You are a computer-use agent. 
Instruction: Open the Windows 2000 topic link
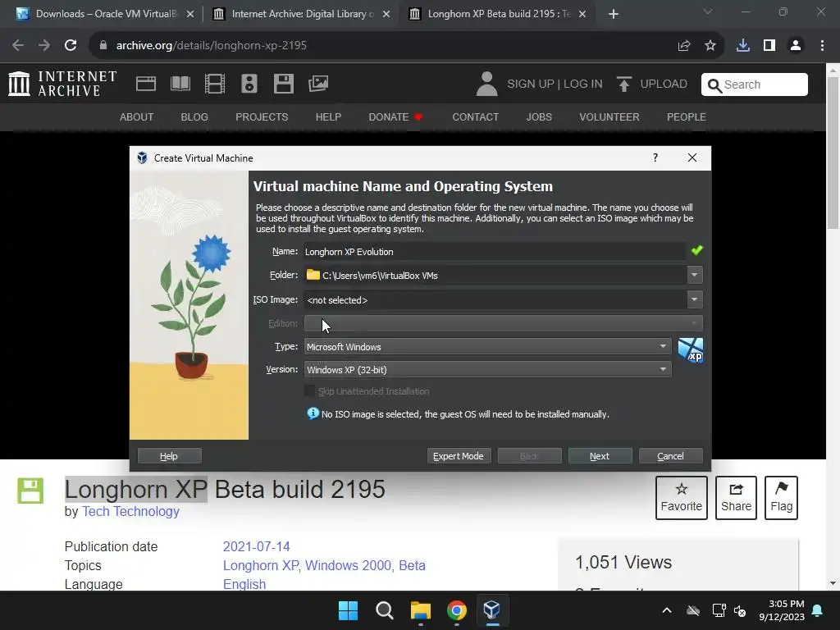[348, 565]
